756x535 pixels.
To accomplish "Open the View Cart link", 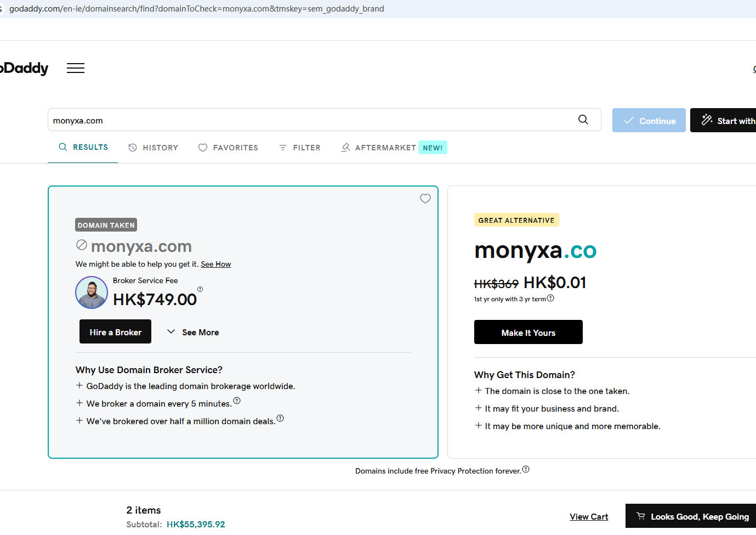I will pyautogui.click(x=589, y=517).
